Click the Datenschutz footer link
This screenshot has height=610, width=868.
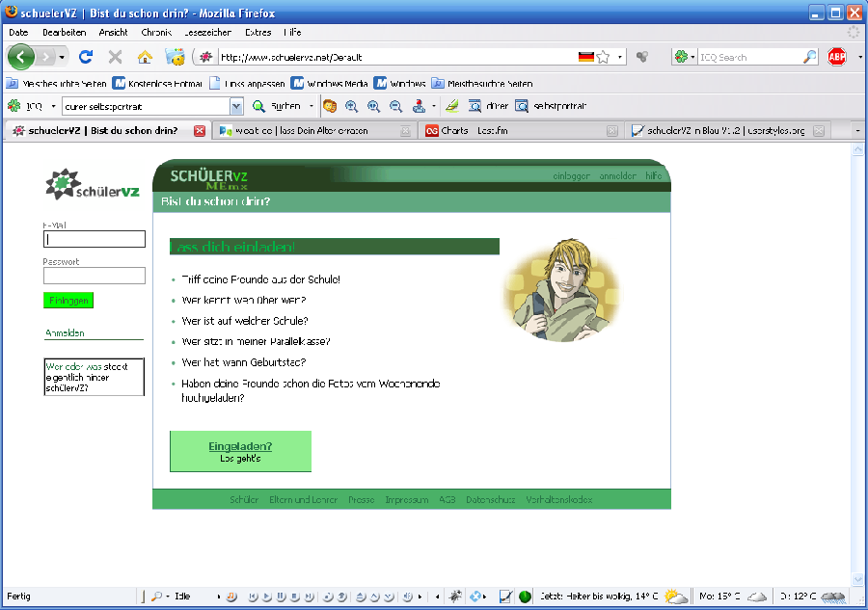tap(491, 499)
